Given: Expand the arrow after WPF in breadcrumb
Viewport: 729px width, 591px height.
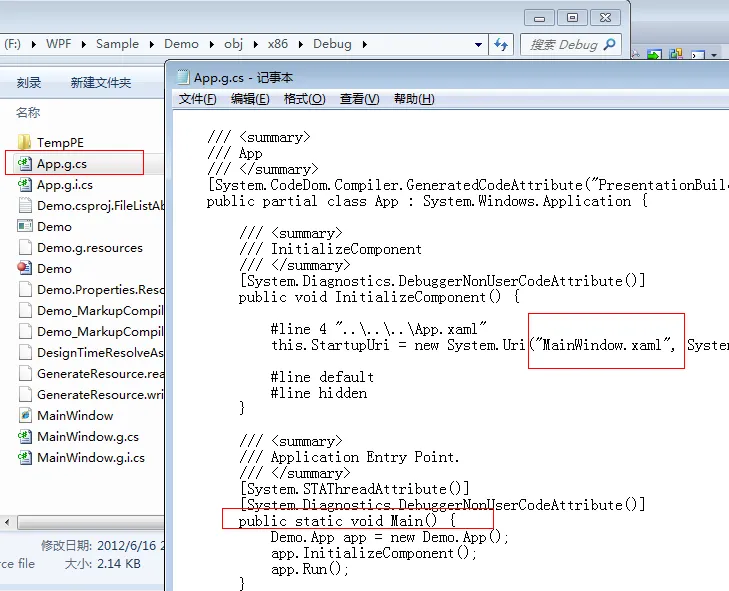Looking at the screenshot, I should pos(84,44).
